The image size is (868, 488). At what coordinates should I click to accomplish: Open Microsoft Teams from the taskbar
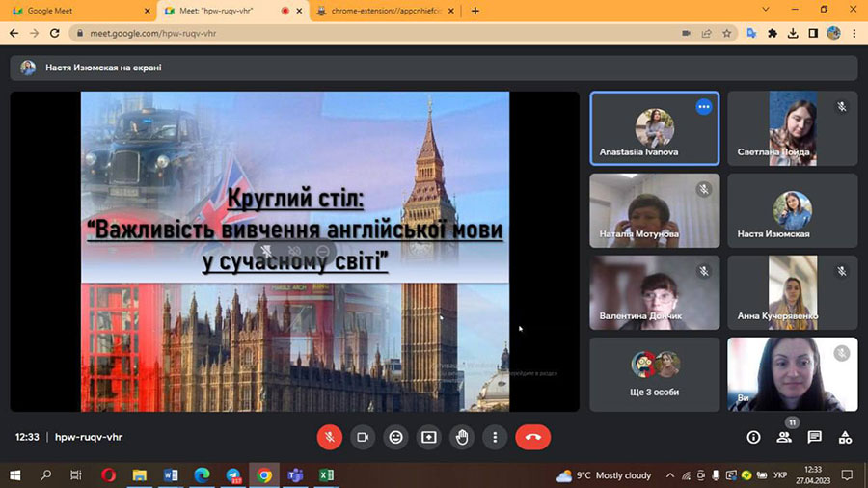pyautogui.click(x=294, y=475)
